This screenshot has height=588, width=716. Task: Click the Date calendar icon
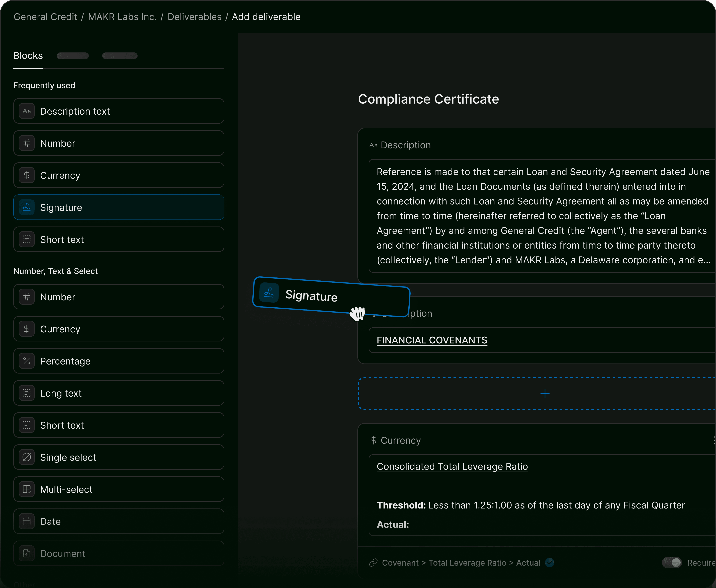point(27,521)
